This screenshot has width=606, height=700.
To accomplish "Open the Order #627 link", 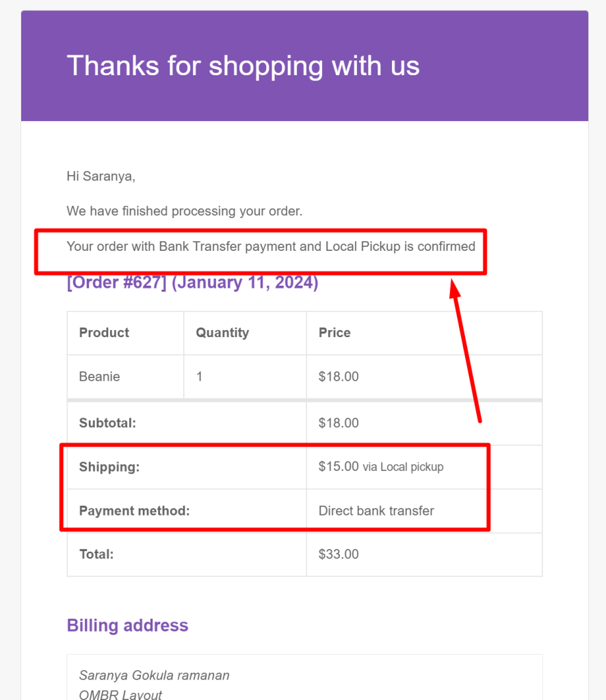I will (x=117, y=282).
